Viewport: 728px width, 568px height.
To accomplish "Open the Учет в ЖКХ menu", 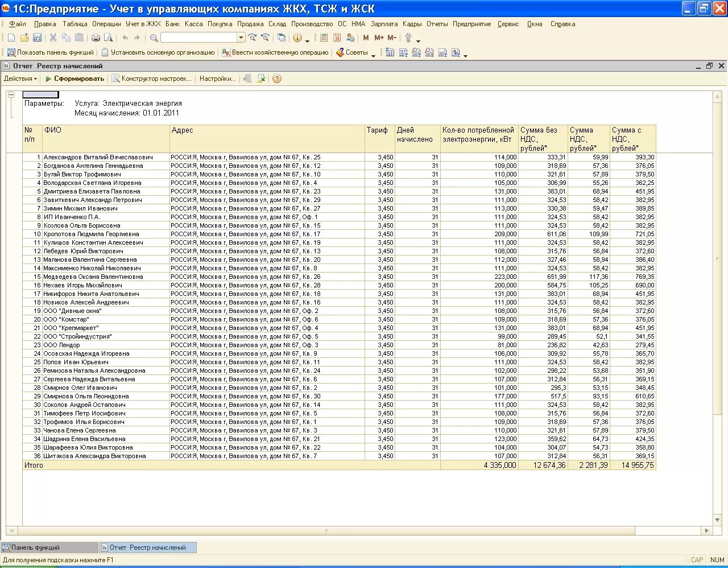I will (143, 24).
